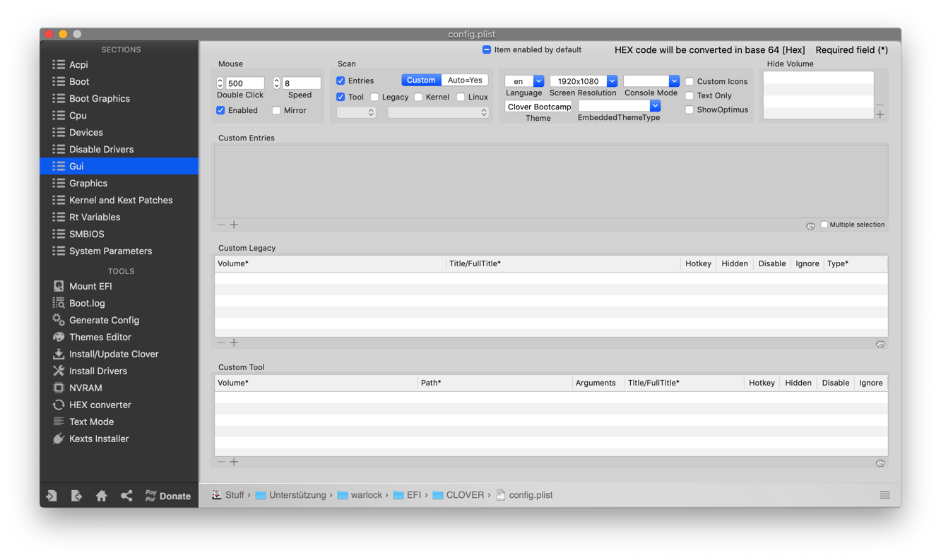This screenshot has width=941, height=560.
Task: Toggle the Entries scan checkbox
Action: pos(341,81)
